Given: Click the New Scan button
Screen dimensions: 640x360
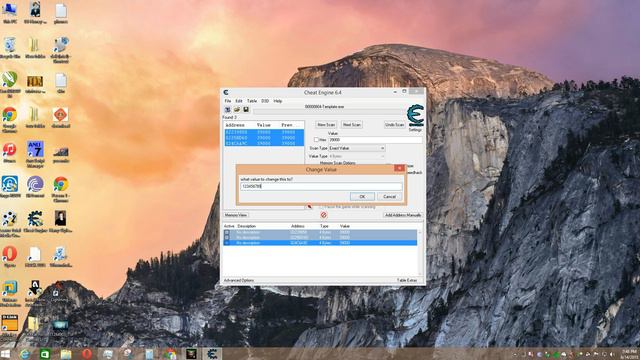Looking at the screenshot, I should tap(326, 125).
